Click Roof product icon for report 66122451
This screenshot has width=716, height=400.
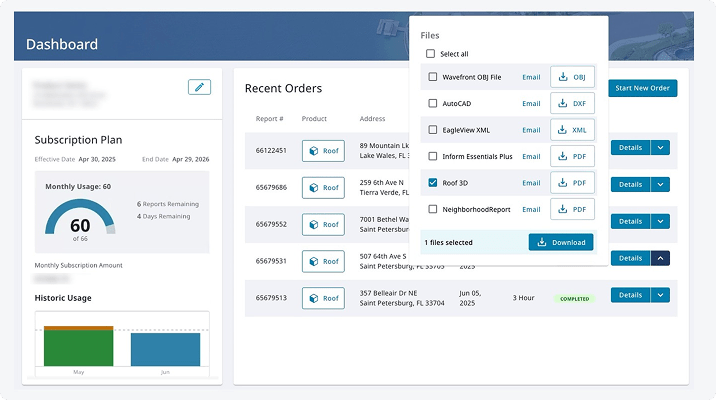point(323,150)
